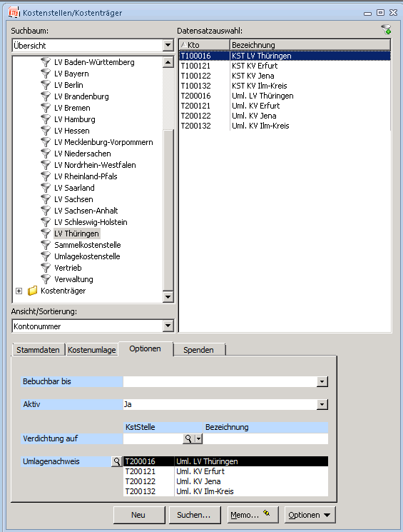This screenshot has height=532, width=403.
Task: Select row T100132 KST KV Ilm-Kreis
Action: tap(285, 86)
